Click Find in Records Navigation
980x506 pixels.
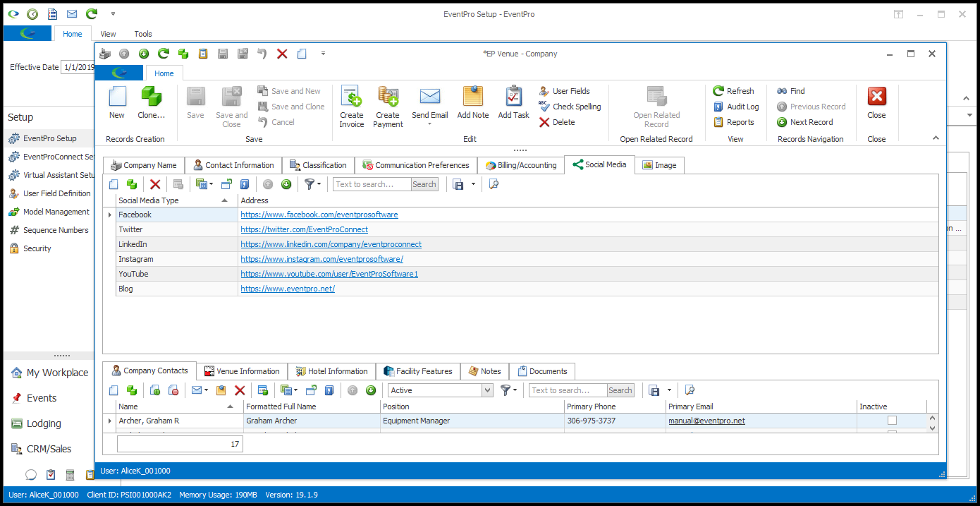pos(791,91)
